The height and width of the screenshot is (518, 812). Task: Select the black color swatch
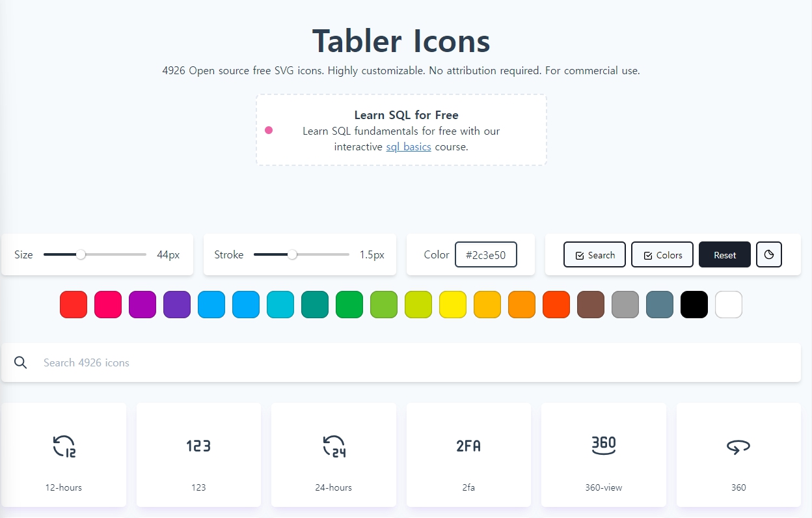[x=694, y=304]
